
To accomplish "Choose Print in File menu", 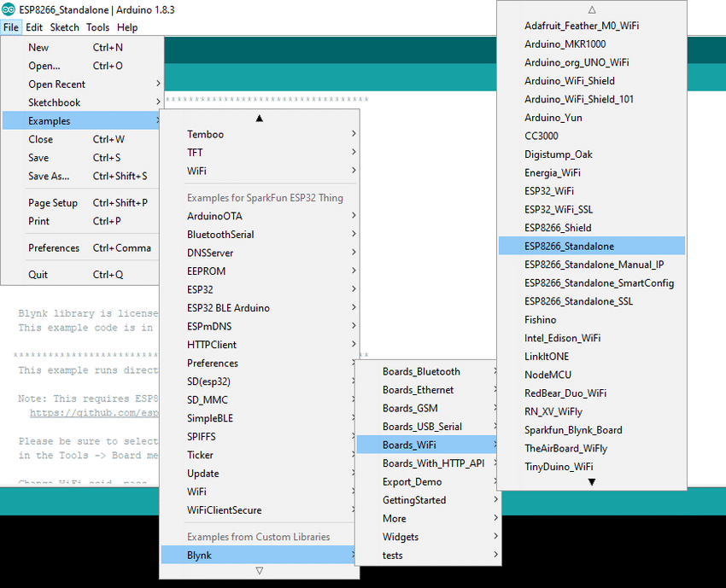I will pyautogui.click(x=81, y=221).
